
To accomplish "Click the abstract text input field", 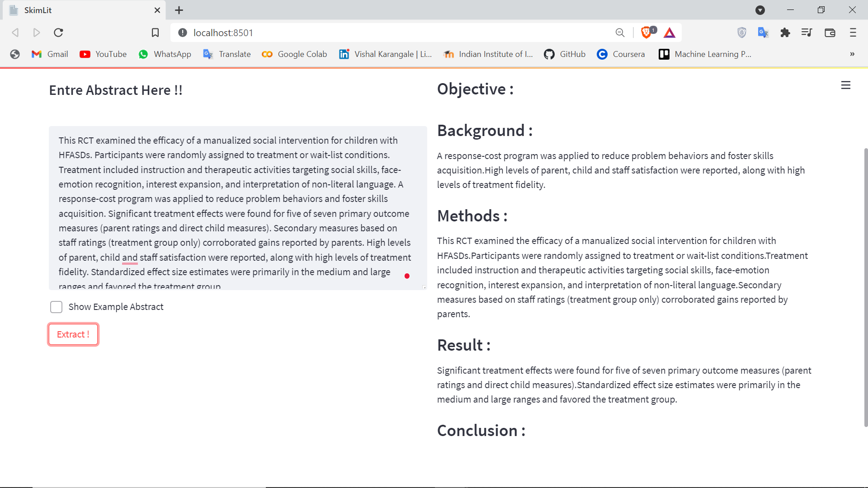I will [238, 209].
